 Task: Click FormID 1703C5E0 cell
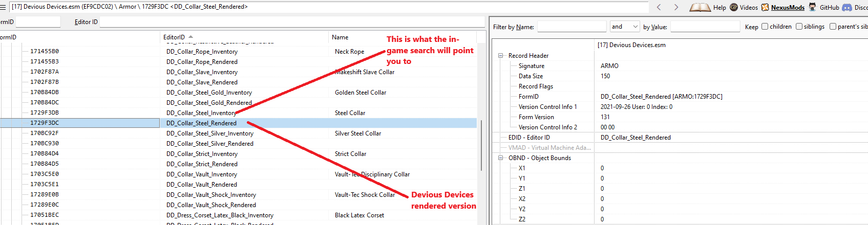click(x=45, y=174)
